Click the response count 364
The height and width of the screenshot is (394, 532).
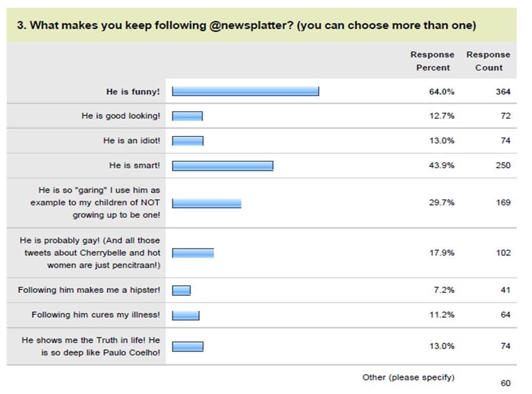tap(503, 92)
